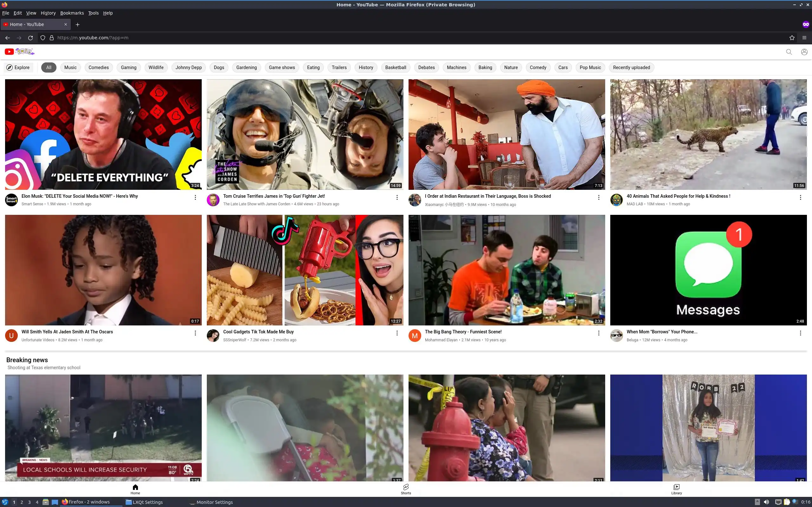Open Firefox hamburger application menu
This screenshot has width=812, height=507.
[x=804, y=38]
